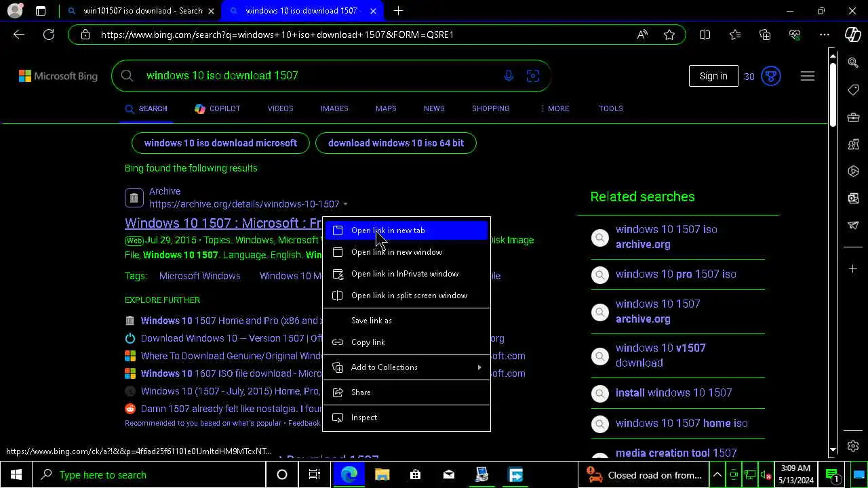Switch to the MAPS search tab
The height and width of the screenshot is (488, 868).
(386, 108)
